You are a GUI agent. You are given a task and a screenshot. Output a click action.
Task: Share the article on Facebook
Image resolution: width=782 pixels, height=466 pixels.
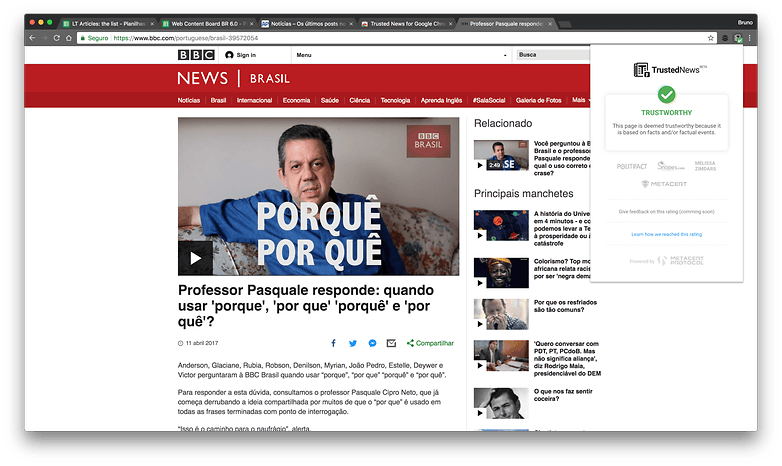pyautogui.click(x=334, y=343)
